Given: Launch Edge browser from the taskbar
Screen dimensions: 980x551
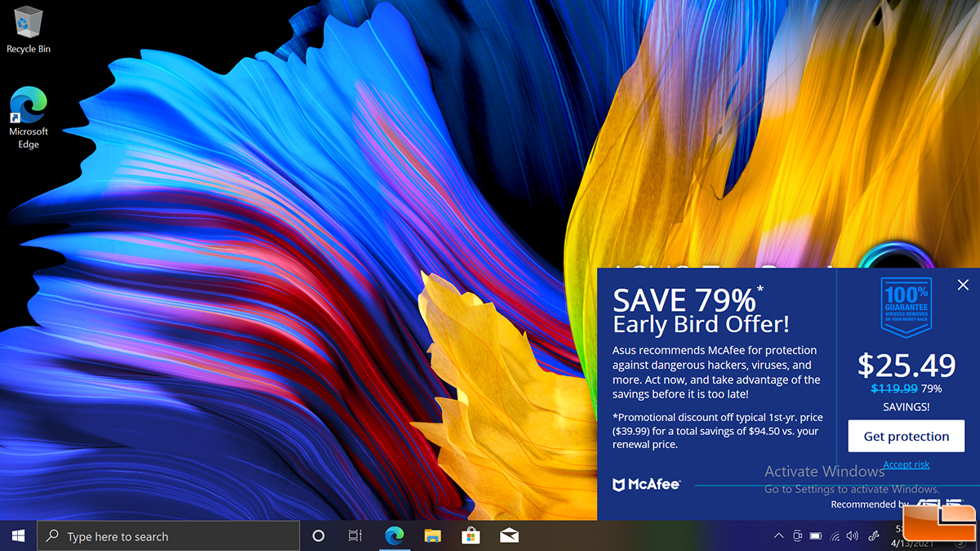Looking at the screenshot, I should (394, 536).
